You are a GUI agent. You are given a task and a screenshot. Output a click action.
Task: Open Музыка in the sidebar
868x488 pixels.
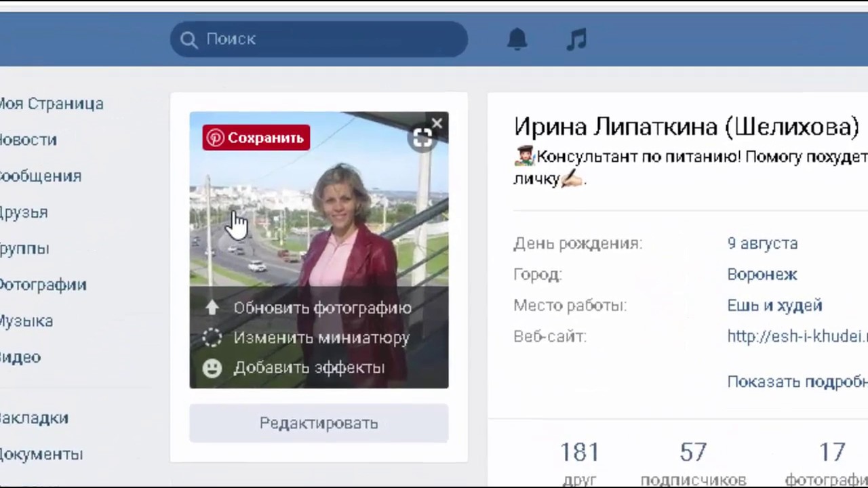pos(26,321)
